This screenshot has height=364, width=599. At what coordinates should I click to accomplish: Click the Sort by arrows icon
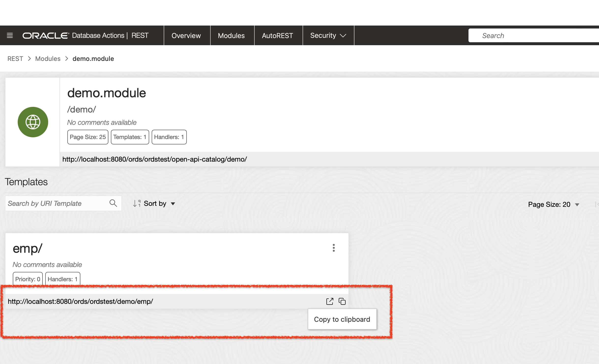point(137,203)
